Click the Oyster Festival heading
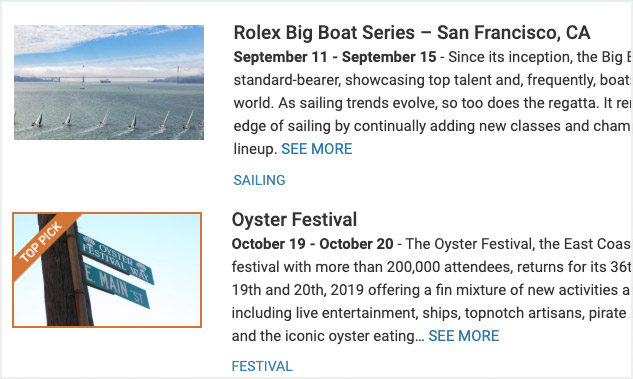Screen dimensions: 633x379 click(294, 220)
